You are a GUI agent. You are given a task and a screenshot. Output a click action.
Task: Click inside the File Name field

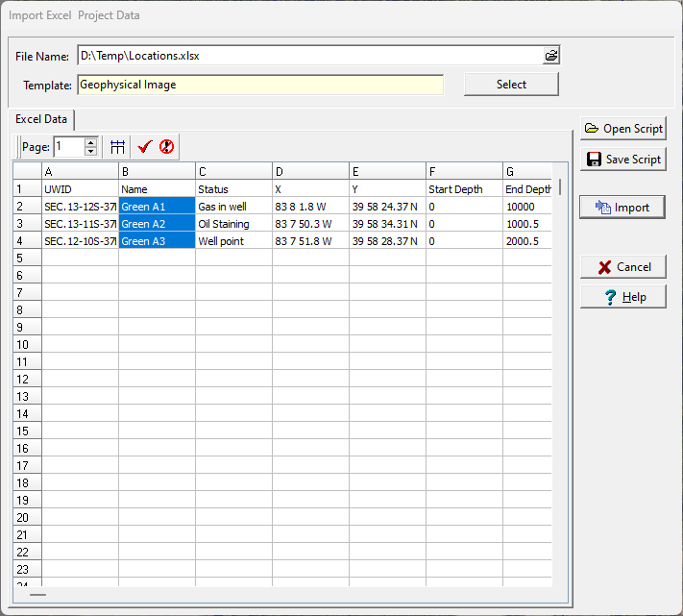coord(307,56)
